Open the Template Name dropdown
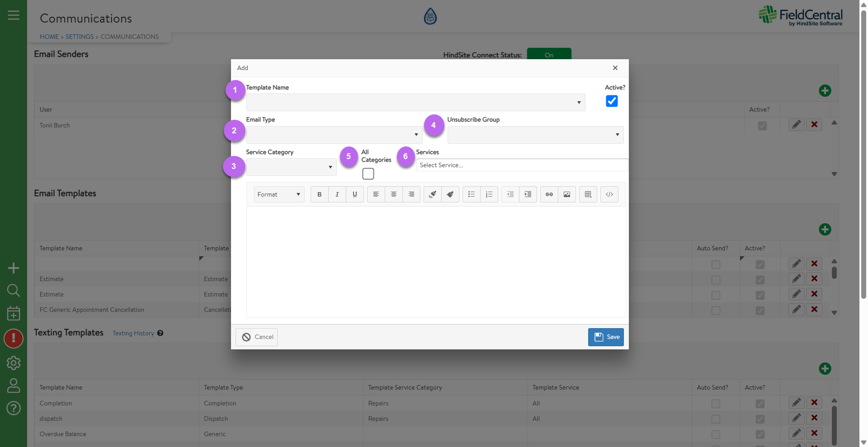868x447 pixels. (x=415, y=103)
